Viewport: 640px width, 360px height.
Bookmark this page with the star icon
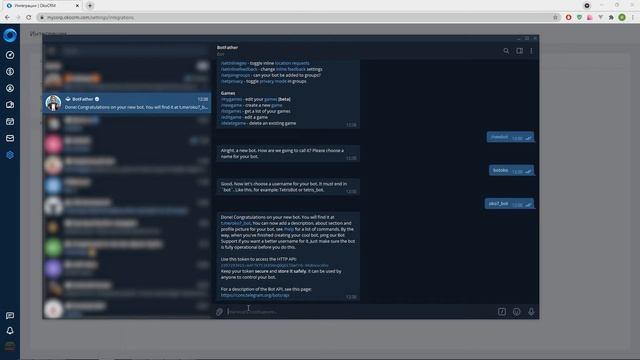tap(555, 17)
